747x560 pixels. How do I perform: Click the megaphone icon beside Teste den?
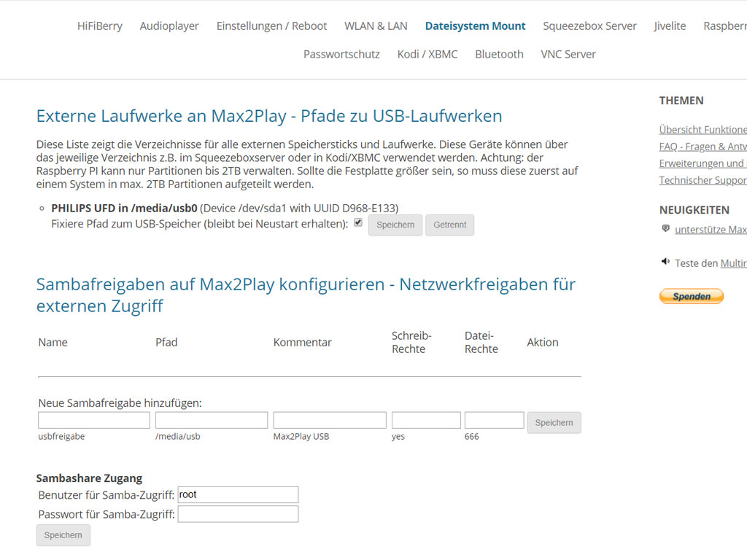665,262
